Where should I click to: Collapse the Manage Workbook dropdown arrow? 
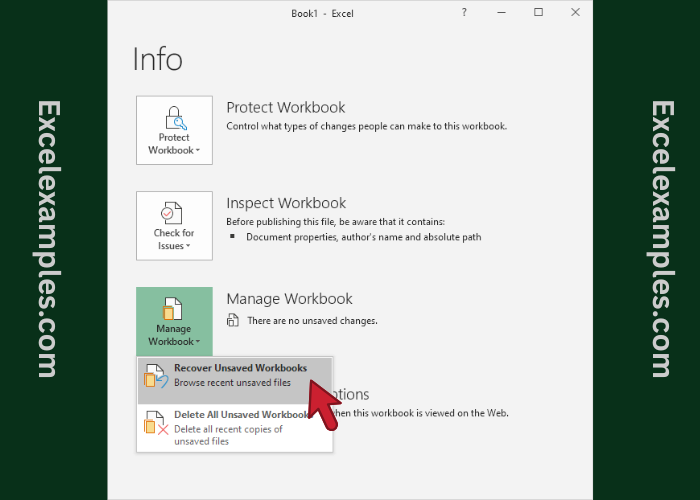point(198,342)
